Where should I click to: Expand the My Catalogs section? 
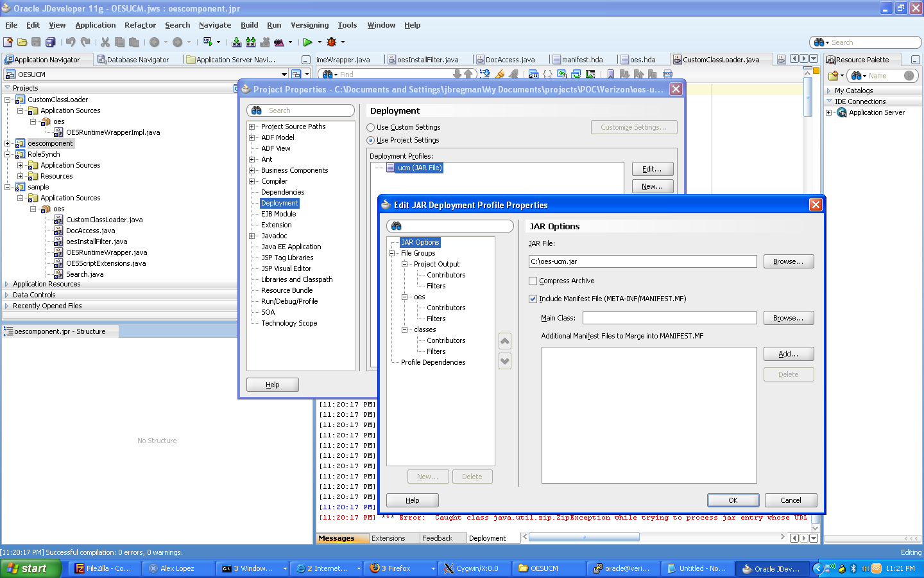(829, 91)
